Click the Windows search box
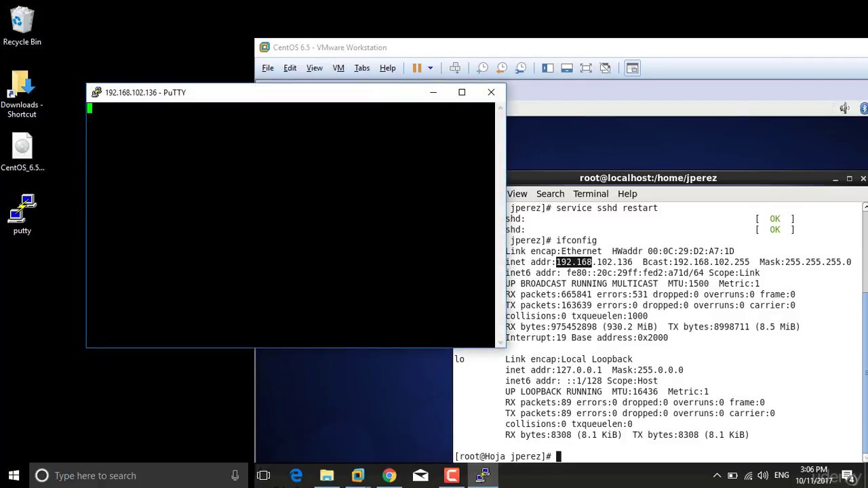868x488 pixels. (x=138, y=475)
